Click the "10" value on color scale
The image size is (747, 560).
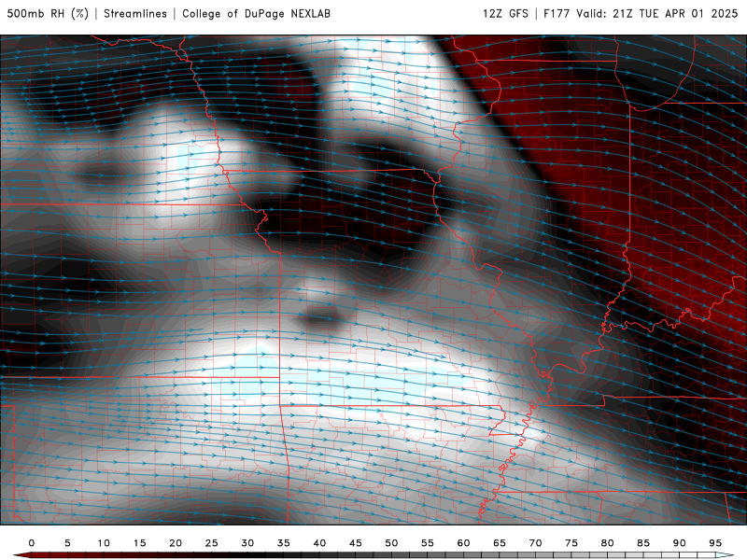(x=104, y=543)
